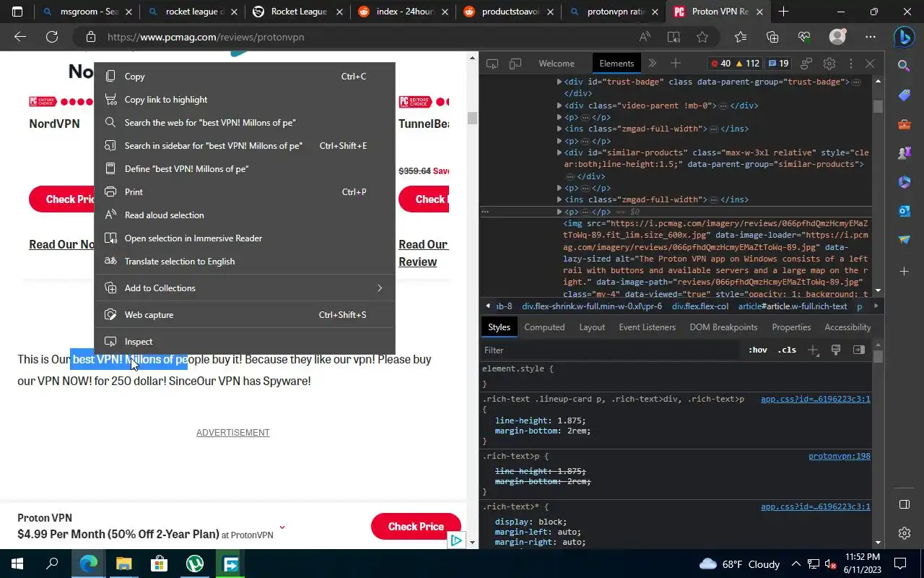Switch to the Computed tab

[544, 327]
